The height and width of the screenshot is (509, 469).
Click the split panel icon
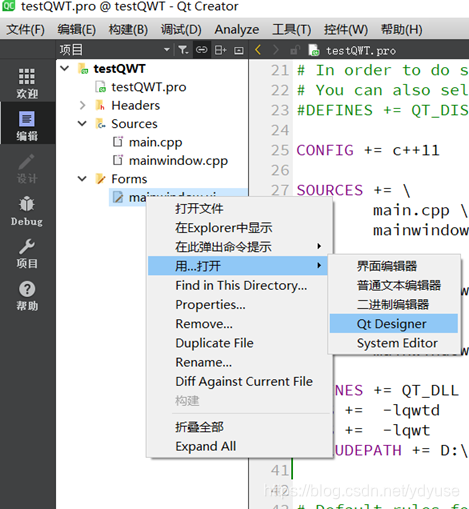tap(220, 50)
